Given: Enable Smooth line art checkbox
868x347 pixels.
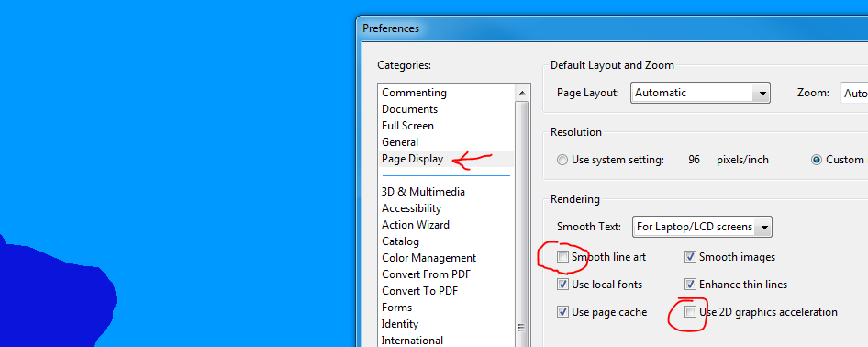Looking at the screenshot, I should coord(562,257).
